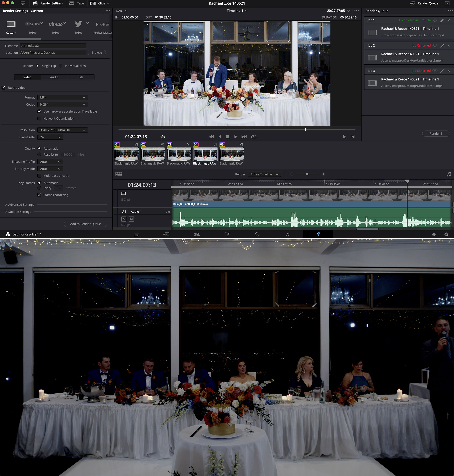The height and width of the screenshot is (476, 454).
Task: Toggle Frame reordering checkbox
Action: pos(40,195)
